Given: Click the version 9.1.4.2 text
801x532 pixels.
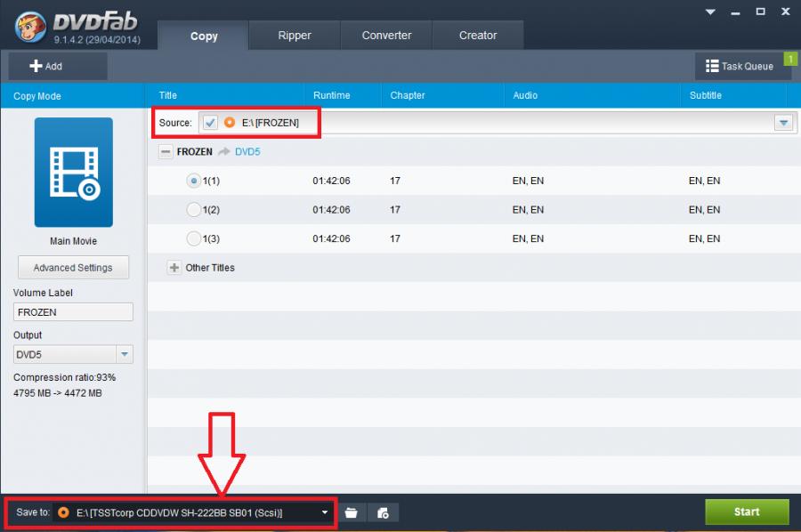Looking at the screenshot, I should 97,39.
